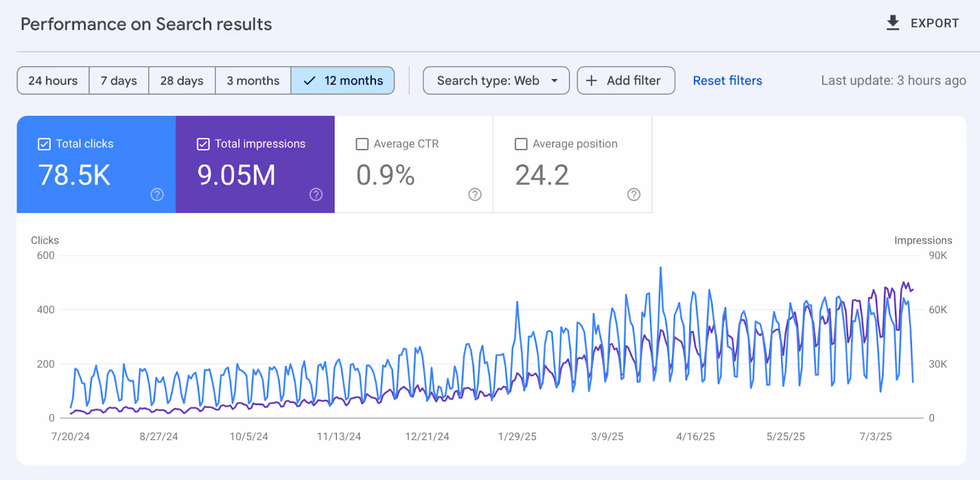Click the Reset filters link
This screenshot has height=480, width=980.
(x=727, y=81)
